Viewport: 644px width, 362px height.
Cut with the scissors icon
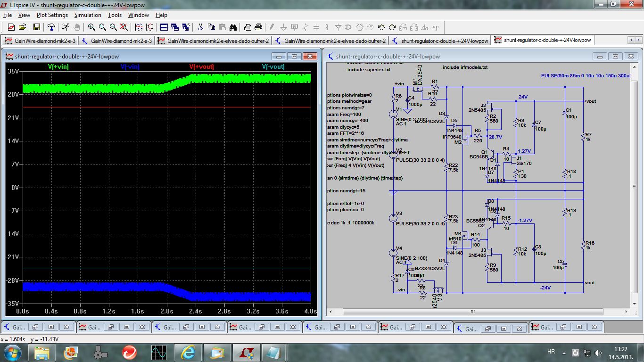point(200,27)
